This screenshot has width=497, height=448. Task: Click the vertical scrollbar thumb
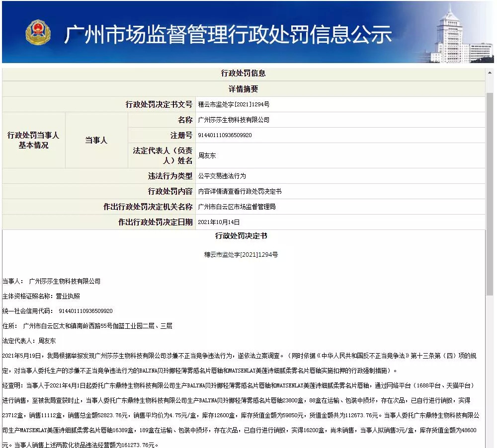pyautogui.click(x=490, y=194)
